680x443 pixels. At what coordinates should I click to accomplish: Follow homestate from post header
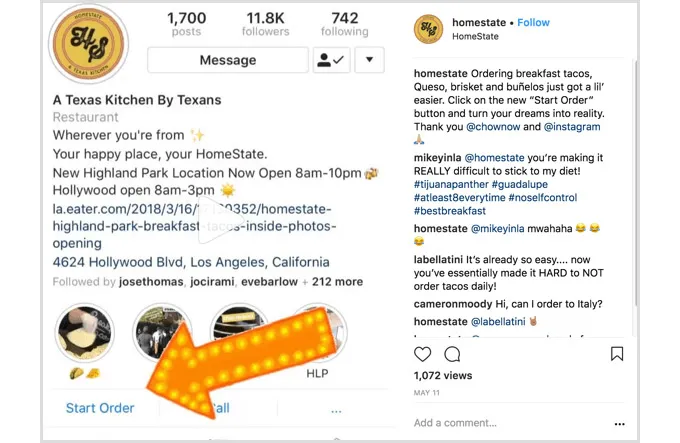pyautogui.click(x=533, y=23)
